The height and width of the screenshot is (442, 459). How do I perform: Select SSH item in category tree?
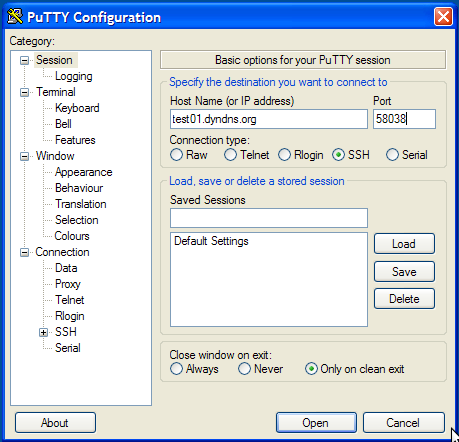66,332
